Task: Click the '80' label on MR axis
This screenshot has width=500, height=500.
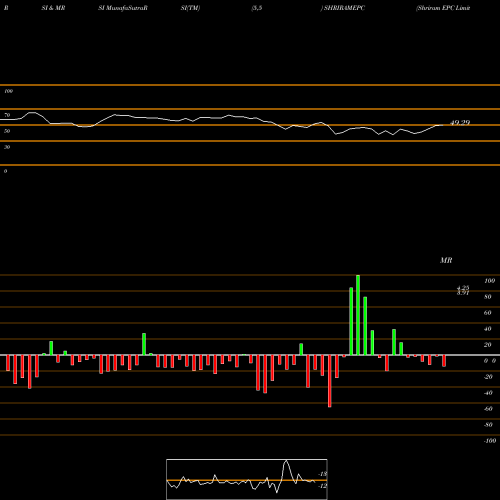Action: pyautogui.click(x=488, y=297)
